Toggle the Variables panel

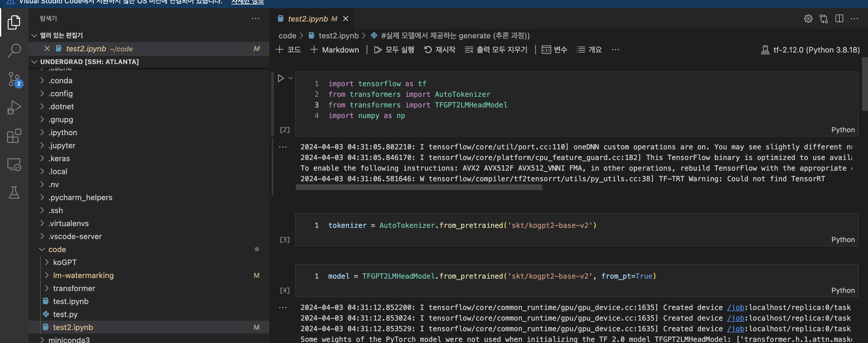pos(554,50)
